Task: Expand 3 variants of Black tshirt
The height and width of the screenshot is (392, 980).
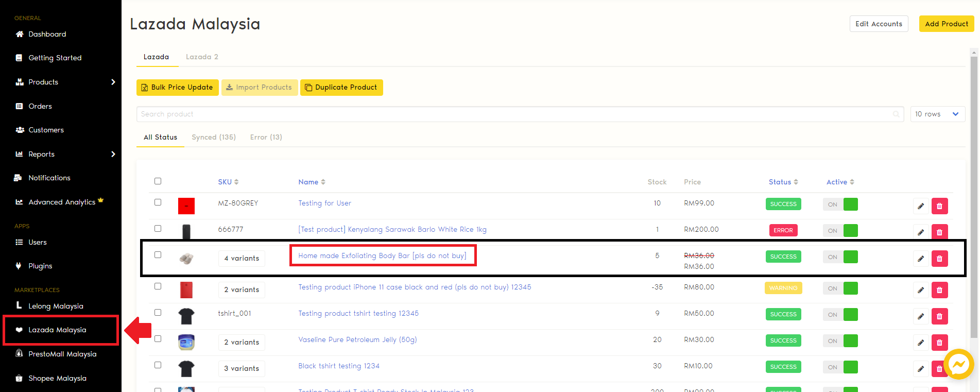Action: tap(242, 369)
